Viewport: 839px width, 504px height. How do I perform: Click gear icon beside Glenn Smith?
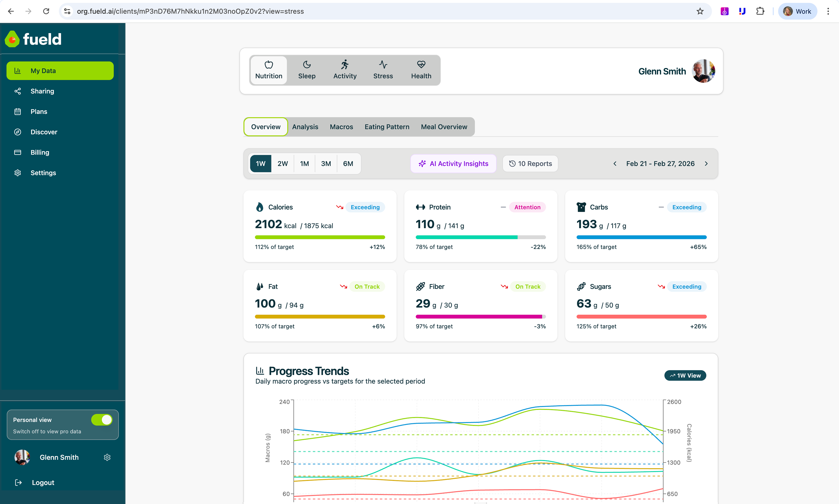pyautogui.click(x=107, y=457)
